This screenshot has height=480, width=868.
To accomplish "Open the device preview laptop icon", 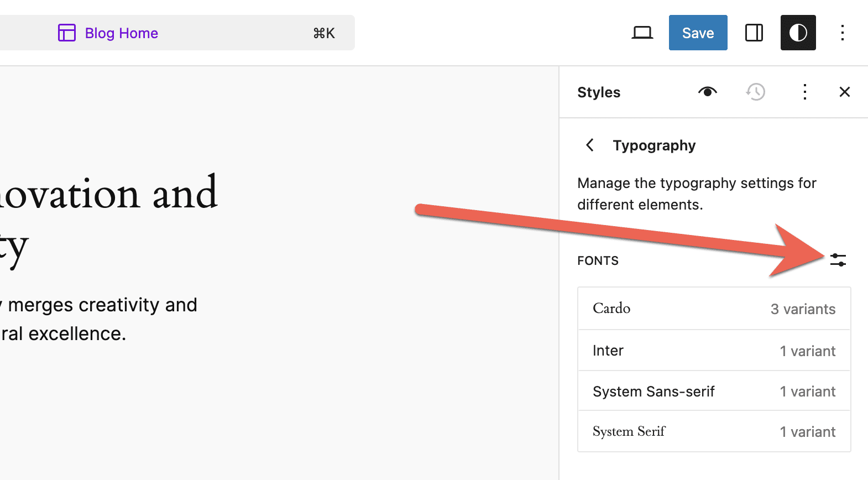I will (642, 33).
